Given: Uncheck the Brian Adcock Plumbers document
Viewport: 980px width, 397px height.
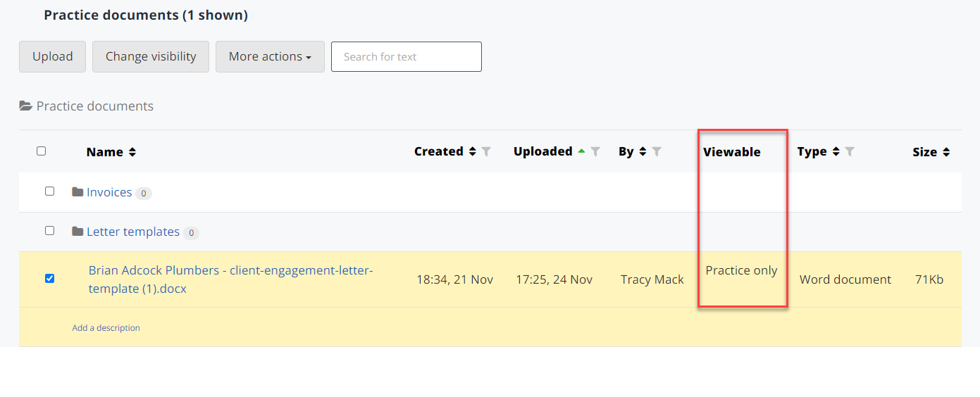Looking at the screenshot, I should pyautogui.click(x=49, y=278).
